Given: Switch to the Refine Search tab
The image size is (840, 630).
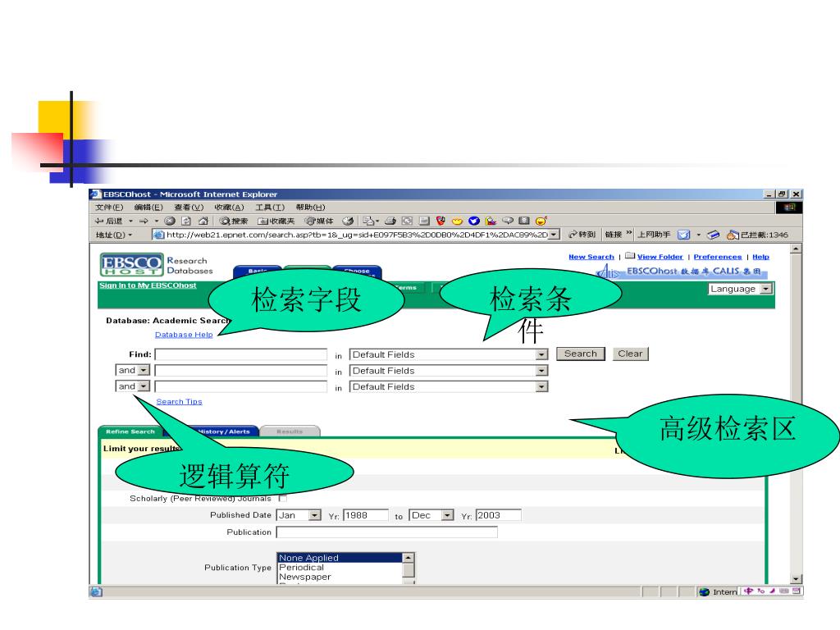Looking at the screenshot, I should (130, 431).
